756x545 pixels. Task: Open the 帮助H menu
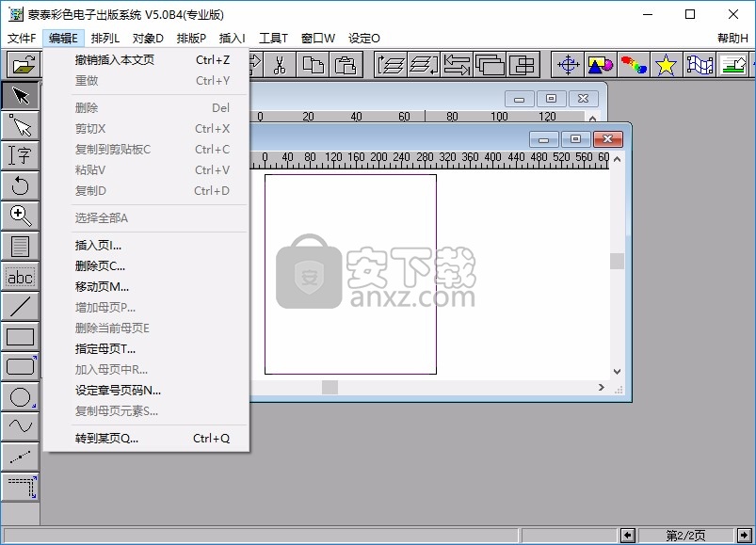(x=732, y=38)
